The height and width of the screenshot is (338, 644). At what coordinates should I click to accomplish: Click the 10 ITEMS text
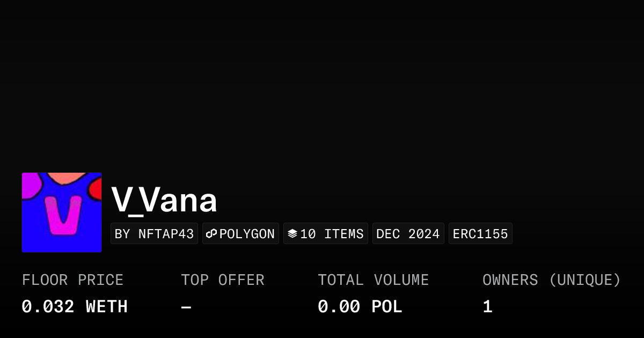pyautogui.click(x=332, y=234)
